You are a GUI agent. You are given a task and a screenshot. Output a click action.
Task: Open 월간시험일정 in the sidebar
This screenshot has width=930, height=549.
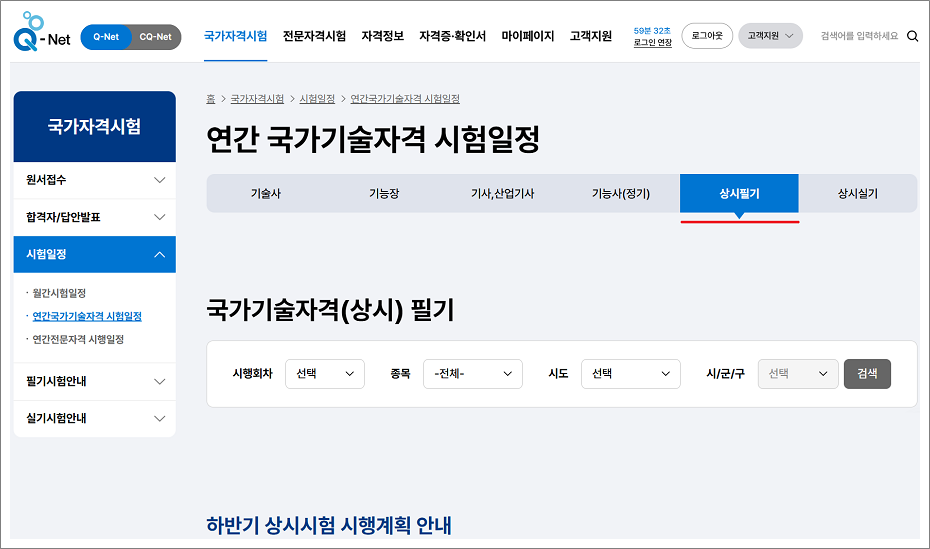pyautogui.click(x=59, y=293)
